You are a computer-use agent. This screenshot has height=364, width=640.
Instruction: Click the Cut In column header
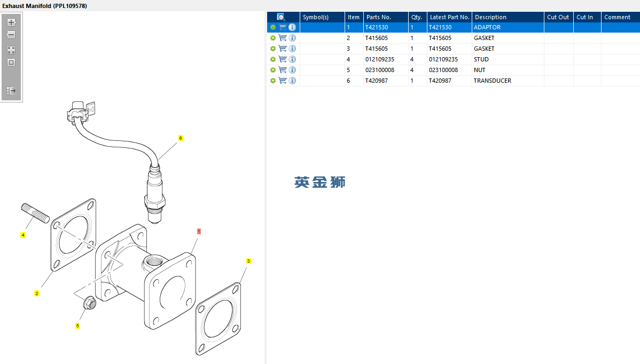587,17
